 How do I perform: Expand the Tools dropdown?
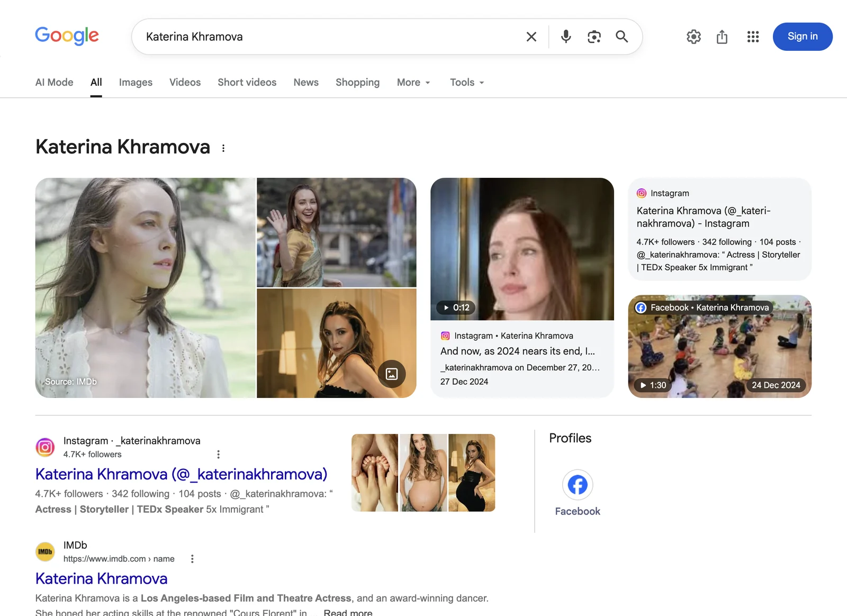(x=467, y=82)
